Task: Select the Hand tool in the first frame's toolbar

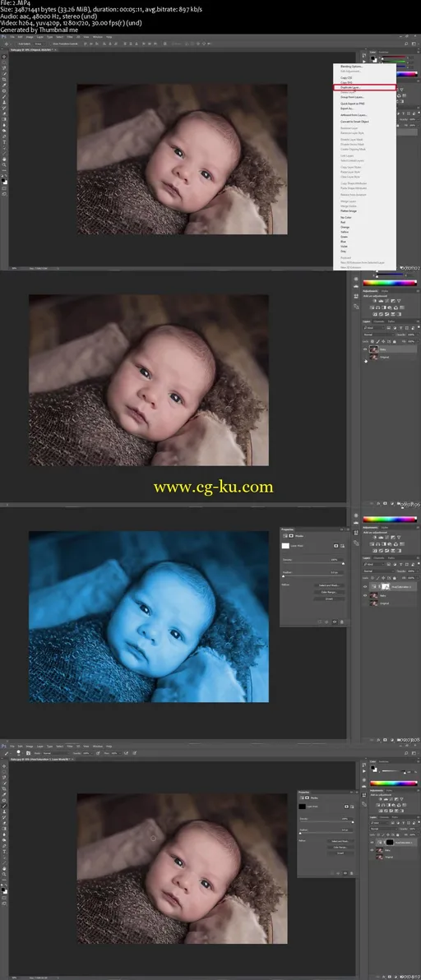Action: pyautogui.click(x=4, y=159)
